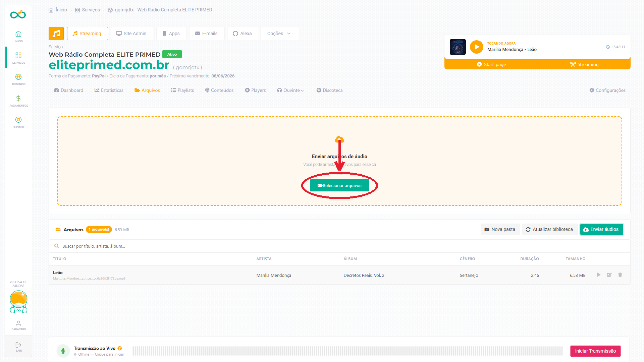Open the E-mails tab
Screen dimensions: 644x362
point(207,34)
